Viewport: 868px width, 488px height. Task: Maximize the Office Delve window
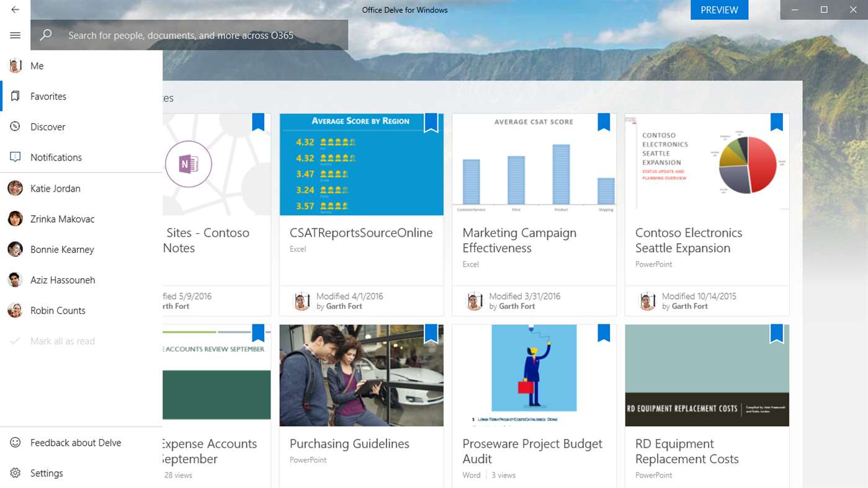824,10
